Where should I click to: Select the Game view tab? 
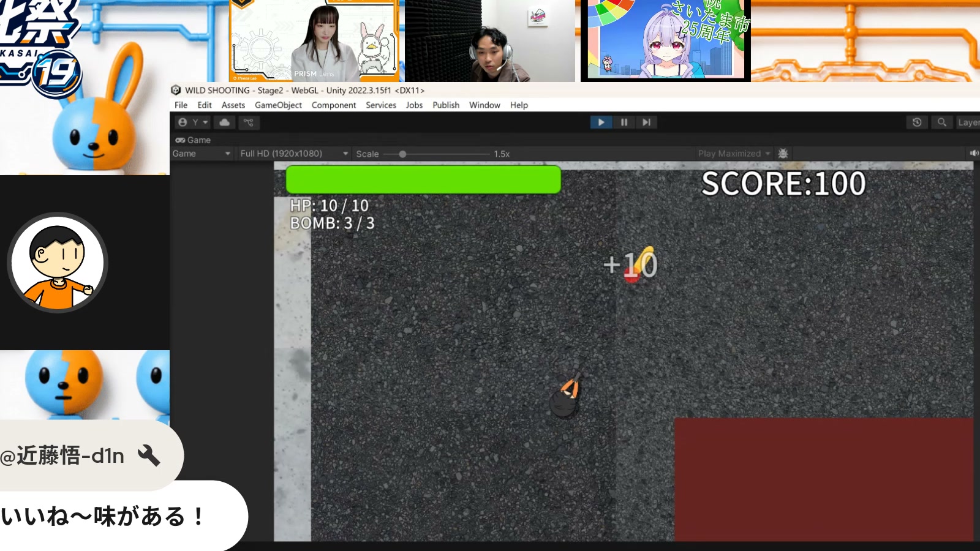click(x=193, y=140)
